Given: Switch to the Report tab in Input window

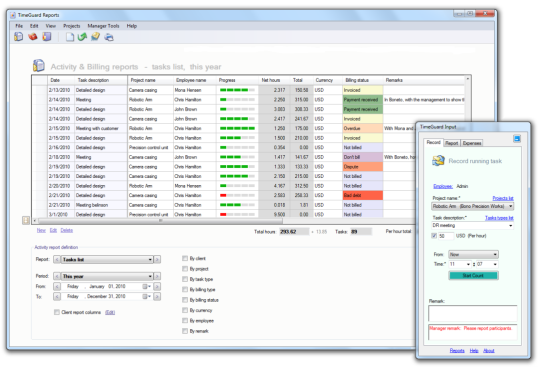Looking at the screenshot, I should pyautogui.click(x=451, y=143).
